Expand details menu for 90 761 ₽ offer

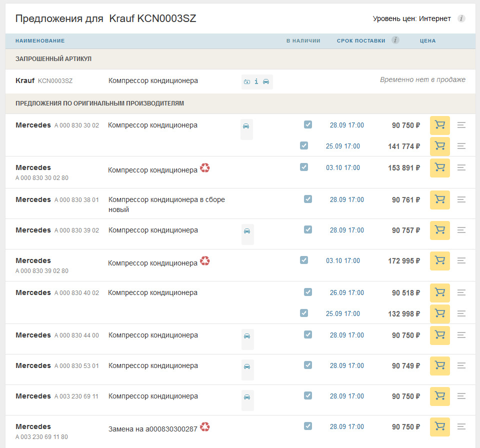[461, 199]
